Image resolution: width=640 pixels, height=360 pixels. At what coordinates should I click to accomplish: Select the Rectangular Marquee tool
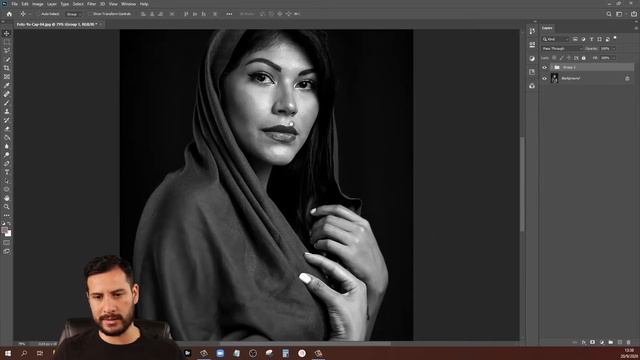tap(7, 42)
